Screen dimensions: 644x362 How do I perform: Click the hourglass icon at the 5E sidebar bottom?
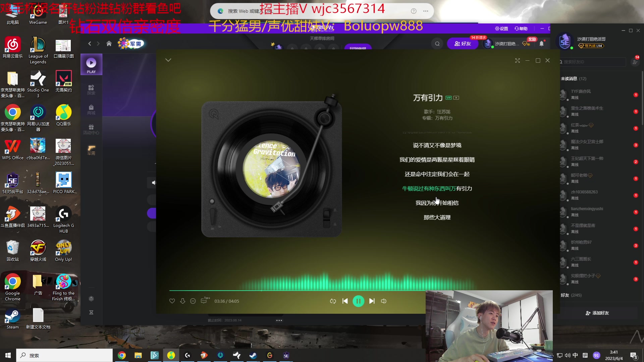(91, 312)
